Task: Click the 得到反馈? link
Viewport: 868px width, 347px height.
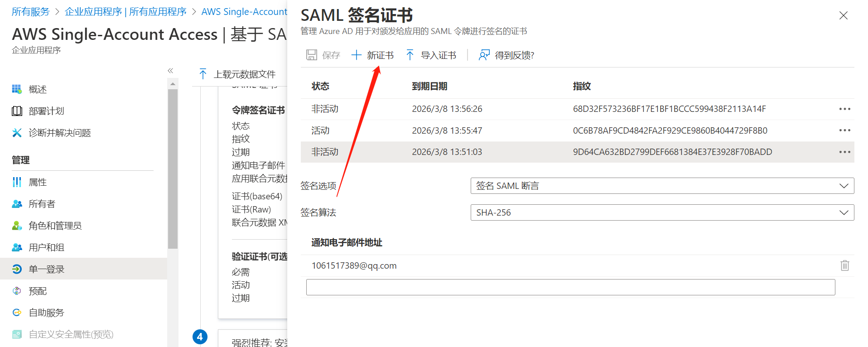Action: [x=506, y=55]
